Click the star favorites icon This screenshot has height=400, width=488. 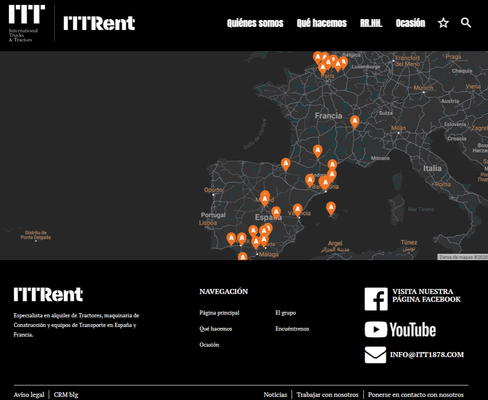coord(443,23)
